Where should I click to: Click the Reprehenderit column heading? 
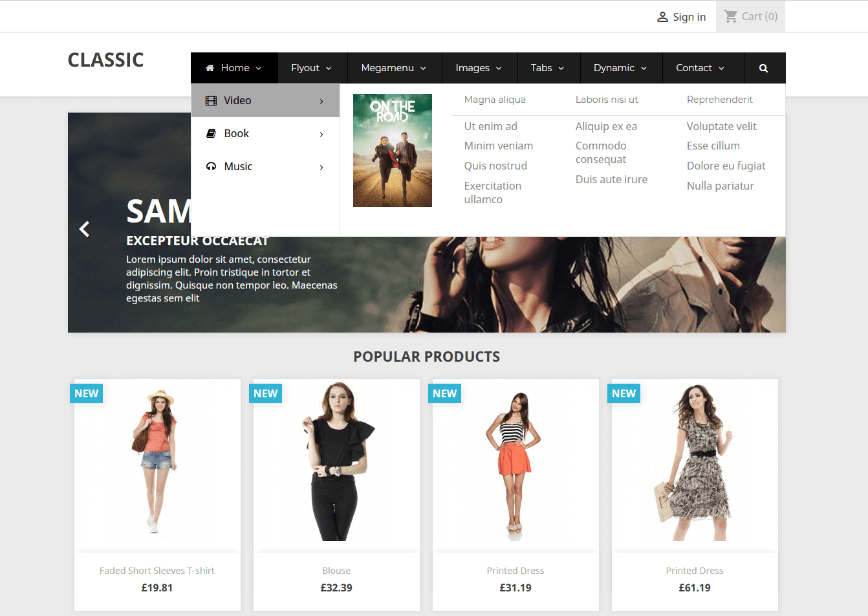(x=720, y=100)
